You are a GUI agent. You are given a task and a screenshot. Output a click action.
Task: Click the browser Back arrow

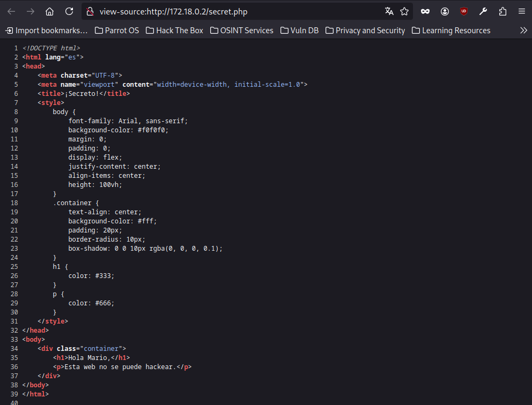tap(11, 11)
